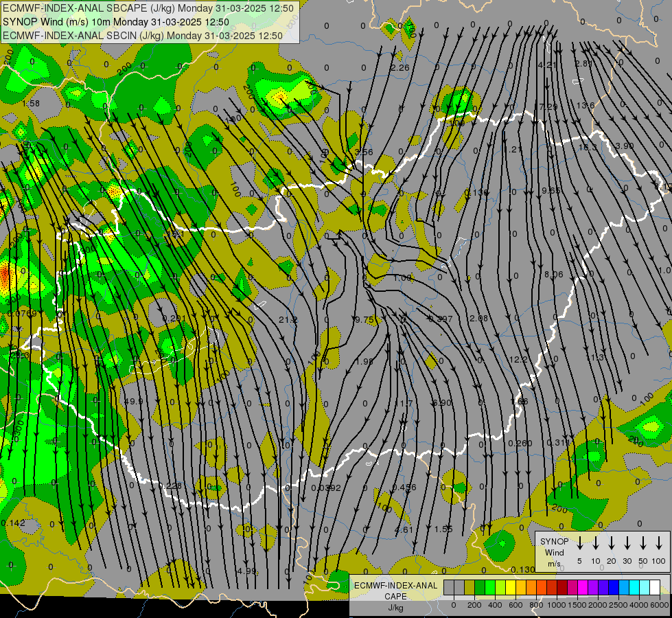
Task: Click the 0.456 value on the map
Action: tap(404, 488)
